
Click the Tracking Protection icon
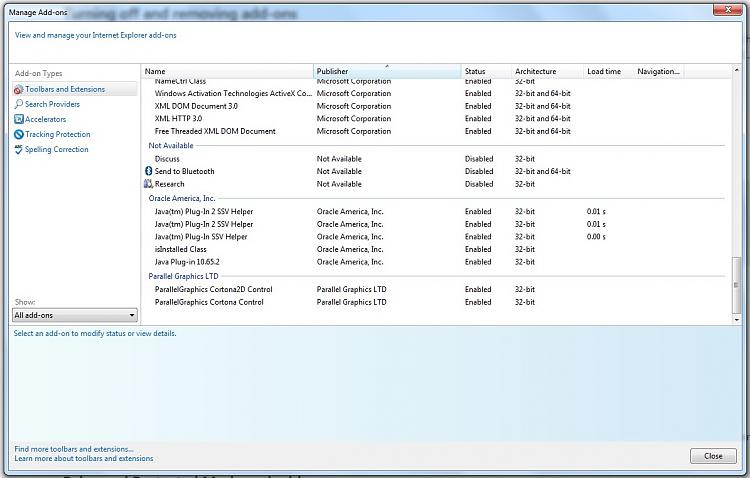click(x=19, y=134)
